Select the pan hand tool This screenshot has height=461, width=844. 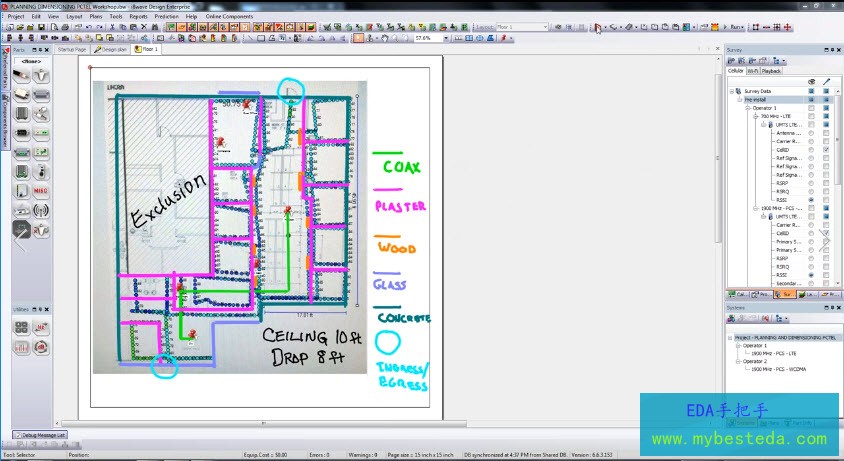pos(385,38)
